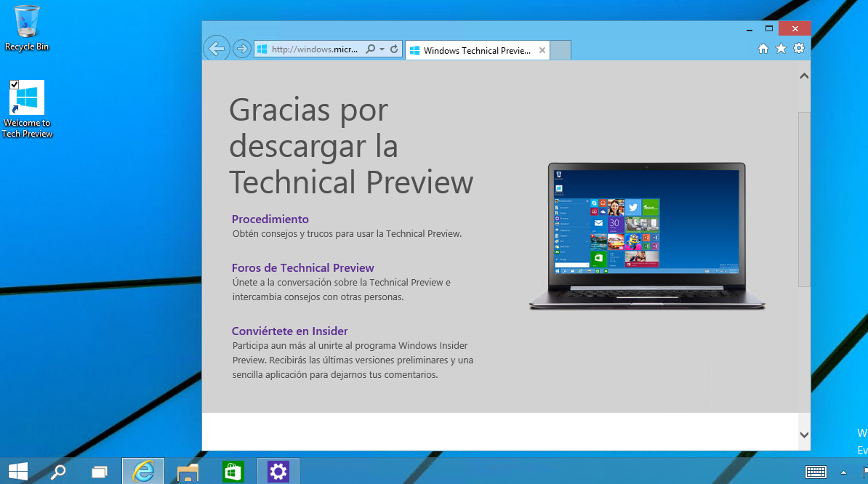
Task: Open the Conviértete en Insider link
Action: (x=289, y=331)
